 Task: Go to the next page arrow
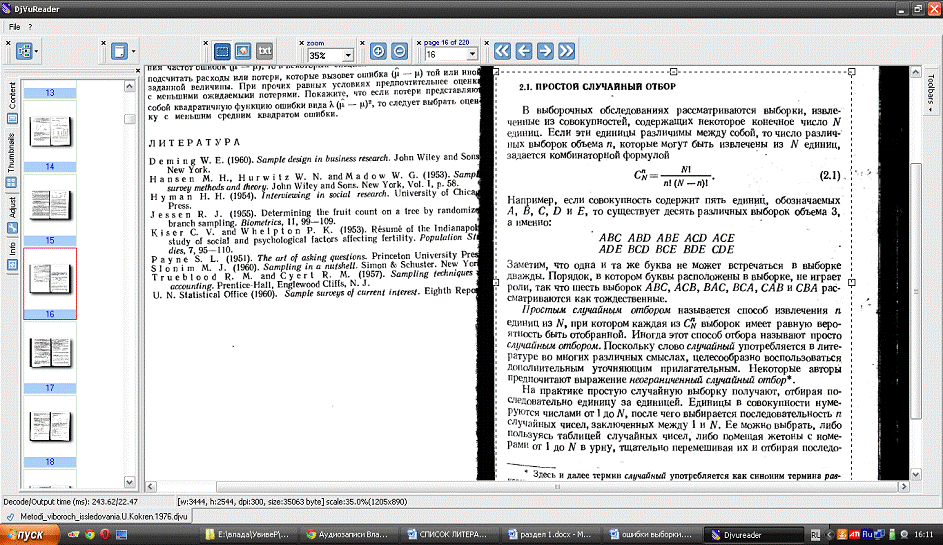(x=545, y=51)
